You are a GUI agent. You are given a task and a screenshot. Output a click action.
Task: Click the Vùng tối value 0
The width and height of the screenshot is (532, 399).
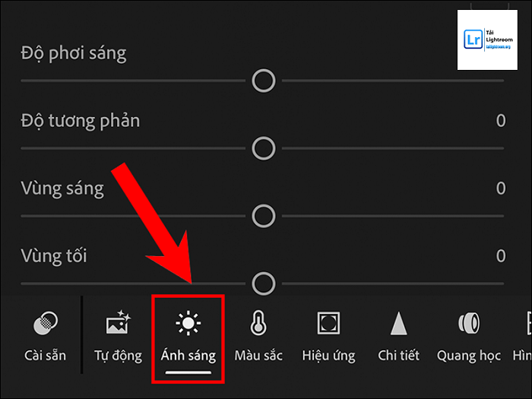coord(500,256)
